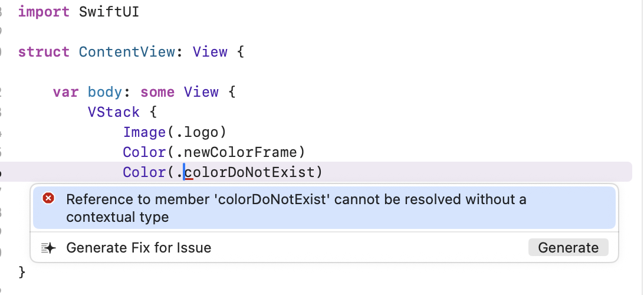Viewport: 644px width, 295px height.
Task: Click the closing brace at bottom
Action: pyautogui.click(x=22, y=272)
